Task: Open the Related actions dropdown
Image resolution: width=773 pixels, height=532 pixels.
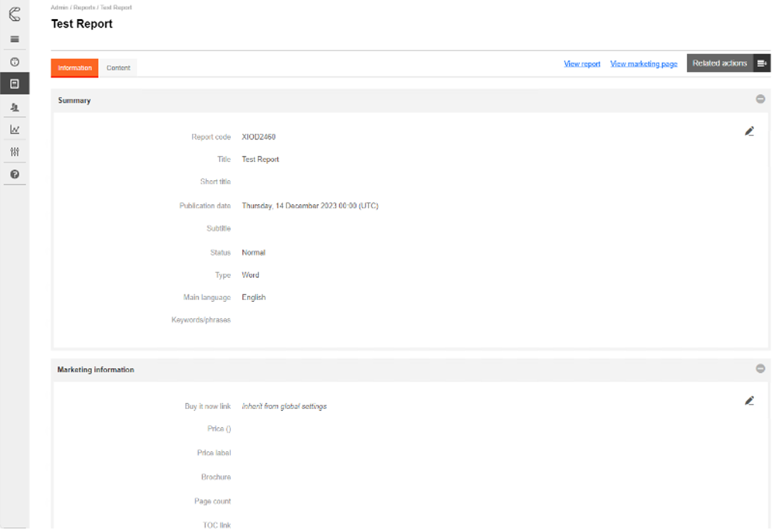Action: [x=728, y=63]
